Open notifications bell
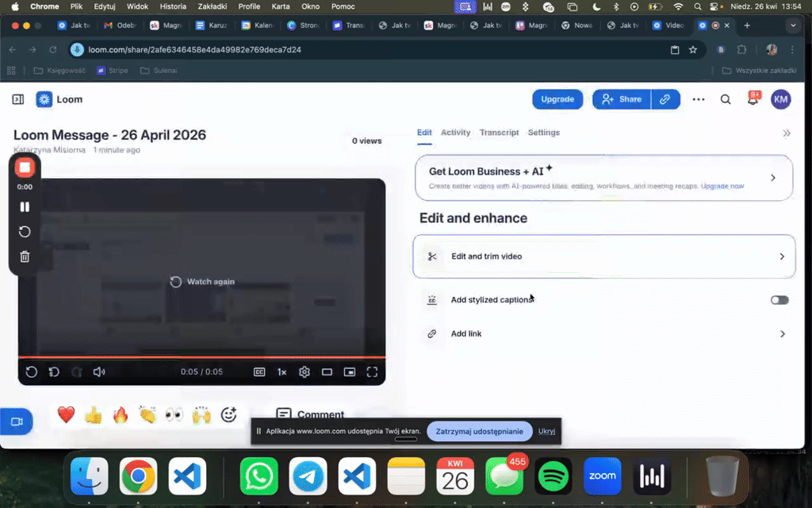The height and width of the screenshot is (508, 812). 753,98
